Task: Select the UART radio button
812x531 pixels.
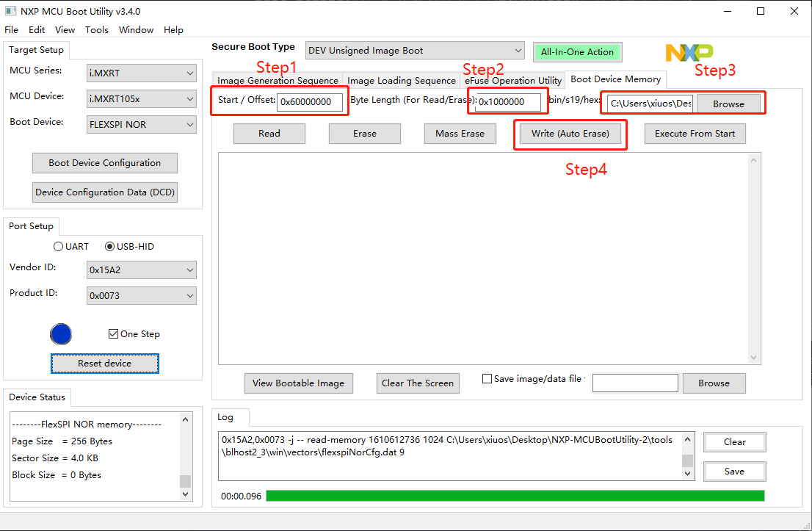Action: 59,247
